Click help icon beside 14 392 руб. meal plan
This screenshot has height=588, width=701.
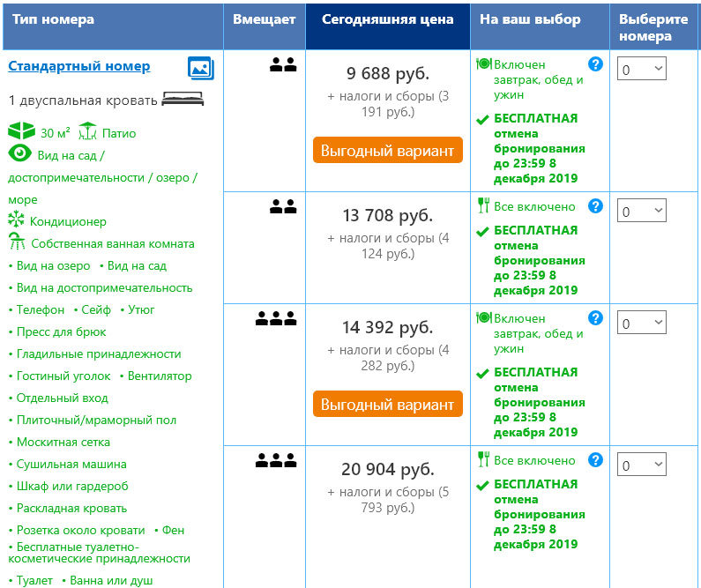pyautogui.click(x=595, y=318)
